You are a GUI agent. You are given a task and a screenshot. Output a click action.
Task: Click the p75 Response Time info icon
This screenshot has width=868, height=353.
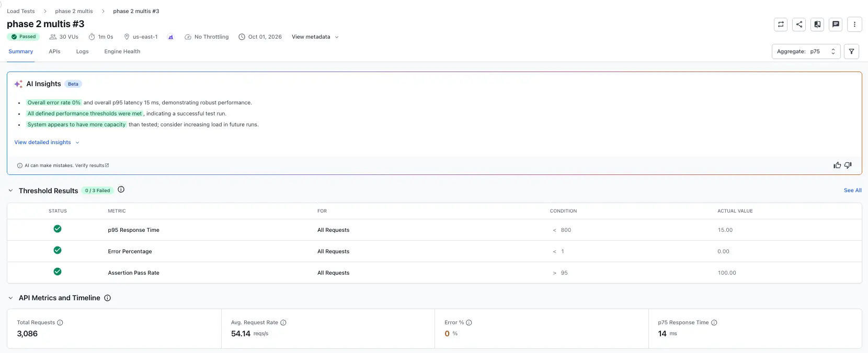pos(714,323)
